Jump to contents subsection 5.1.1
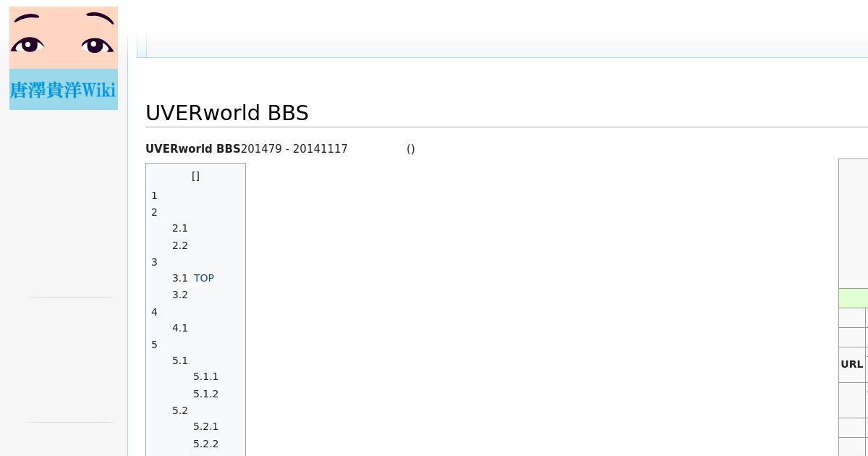Screen dimensions: 868x456 tap(205, 376)
